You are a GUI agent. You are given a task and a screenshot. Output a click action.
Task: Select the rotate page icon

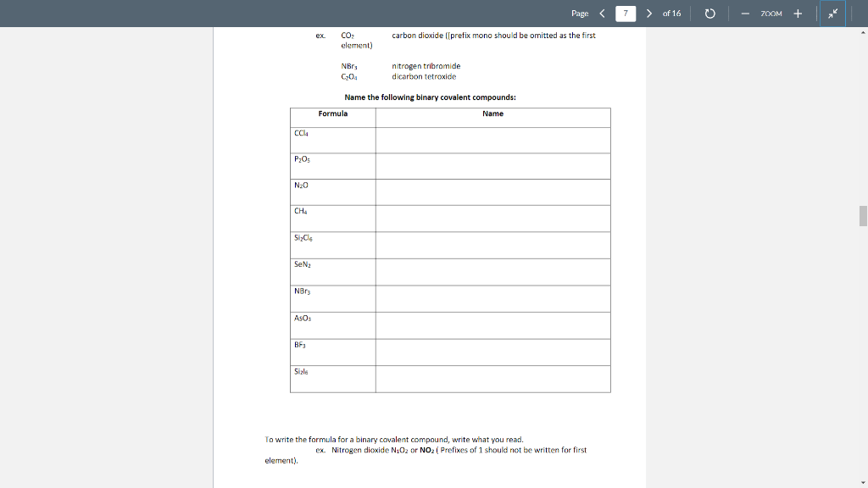[709, 14]
